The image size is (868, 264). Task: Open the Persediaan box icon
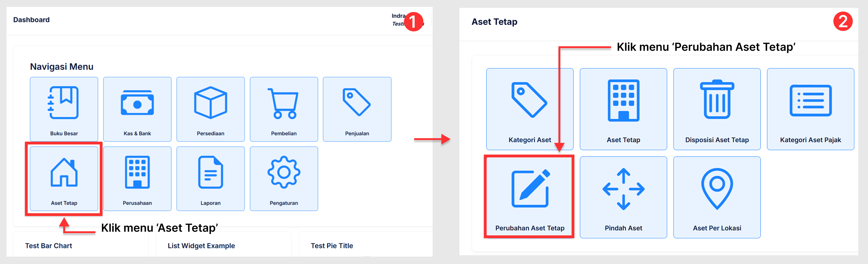pyautogui.click(x=210, y=103)
